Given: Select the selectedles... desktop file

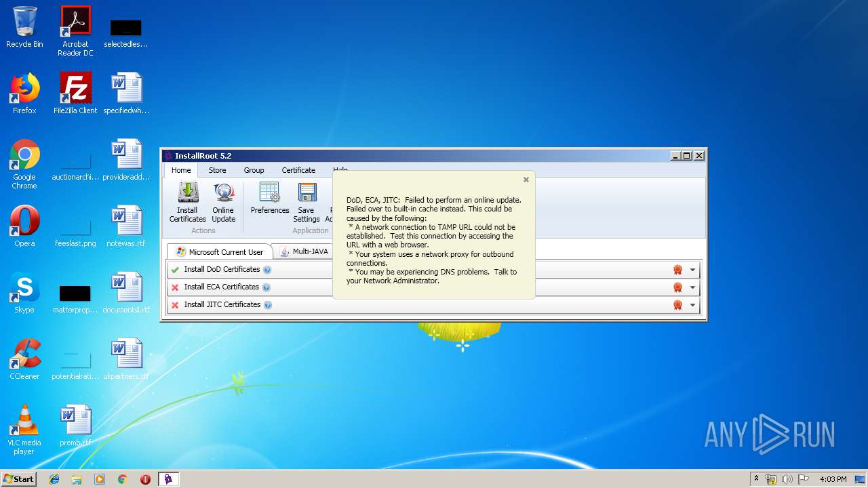Looking at the screenshot, I should pos(126,33).
